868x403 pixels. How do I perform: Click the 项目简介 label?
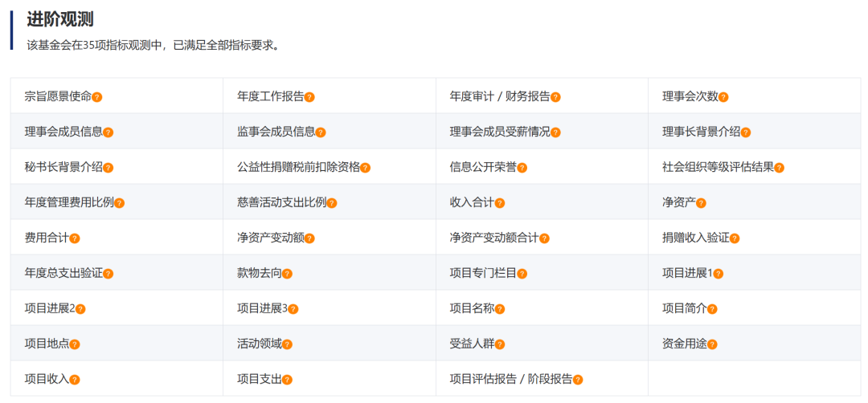(684, 309)
